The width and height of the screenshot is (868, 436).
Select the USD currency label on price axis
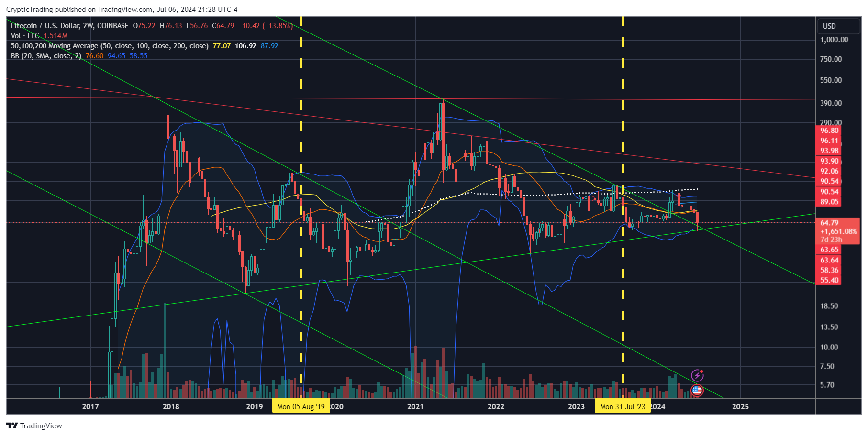click(829, 26)
